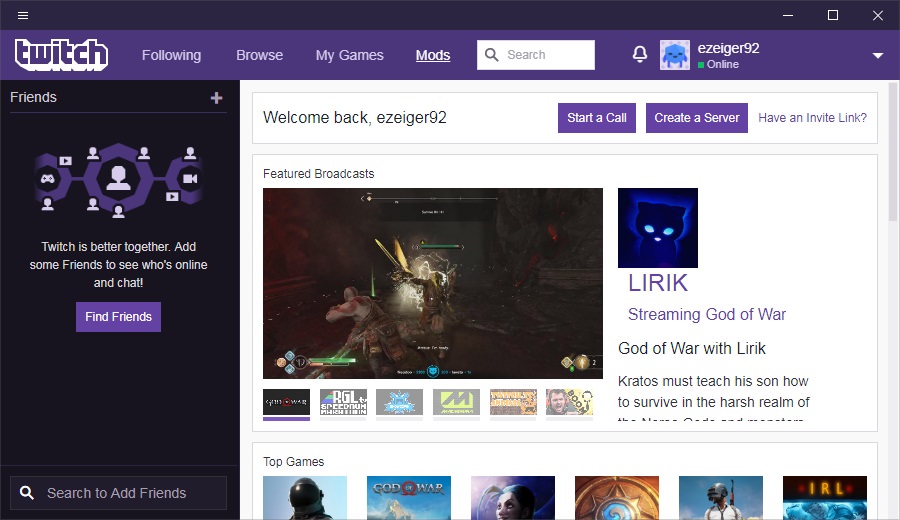
Task: Expand the user account dropdown arrow
Action: pos(878,56)
